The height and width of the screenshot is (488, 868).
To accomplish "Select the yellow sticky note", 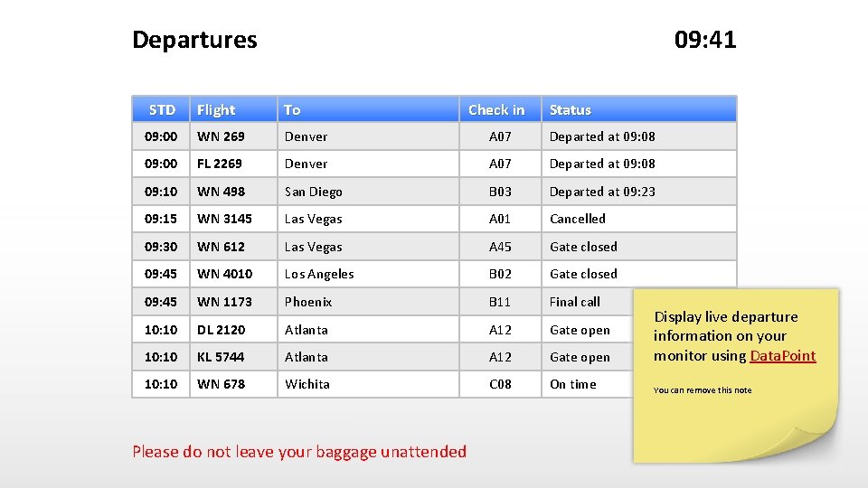I will (x=736, y=375).
